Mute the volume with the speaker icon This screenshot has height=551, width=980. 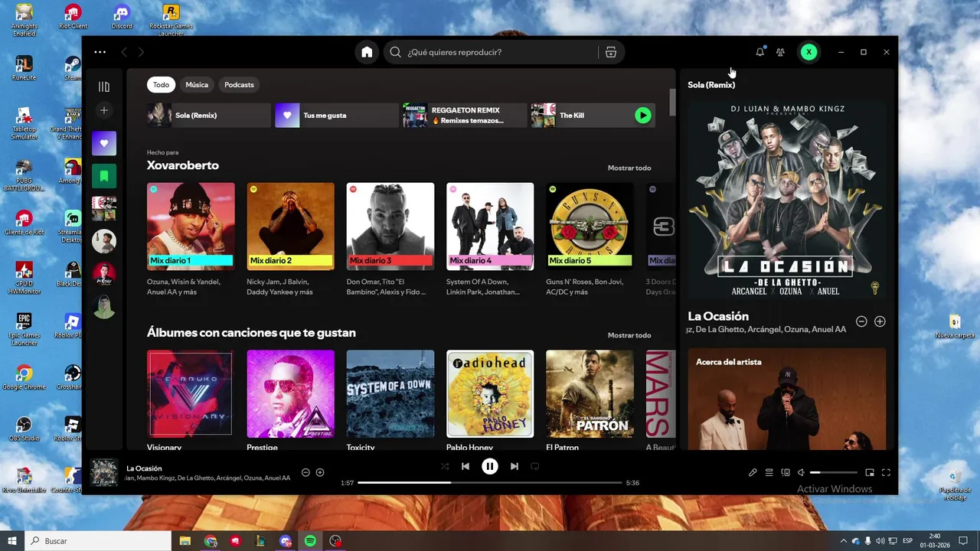pyautogui.click(x=801, y=473)
